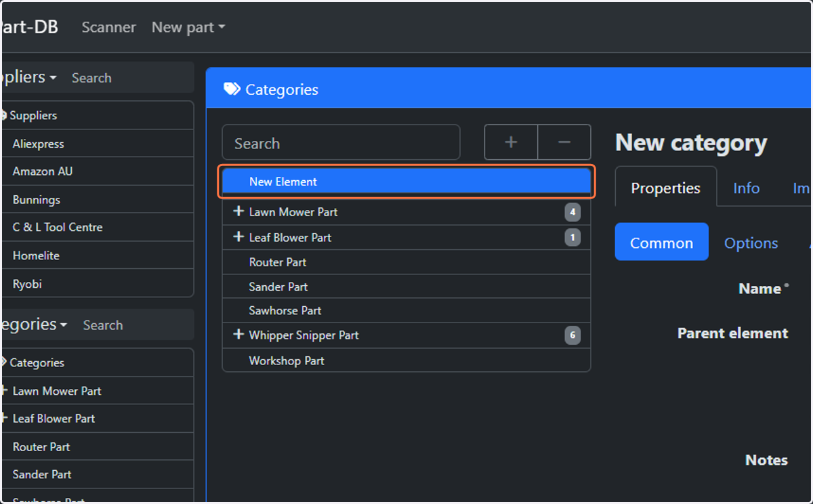Open the New part dropdown menu
This screenshot has width=813, height=504.
click(188, 27)
